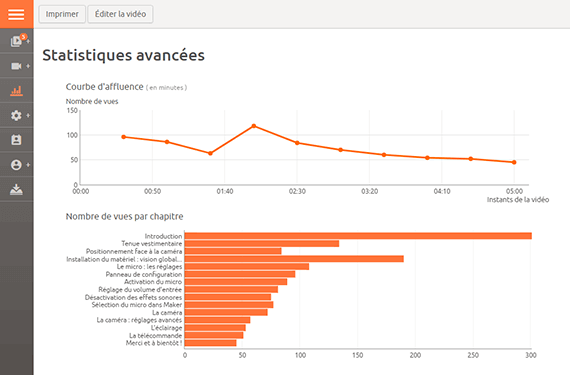Expand the plus next to account icon
Image resolution: width=570 pixels, height=375 pixels.
[x=28, y=165]
